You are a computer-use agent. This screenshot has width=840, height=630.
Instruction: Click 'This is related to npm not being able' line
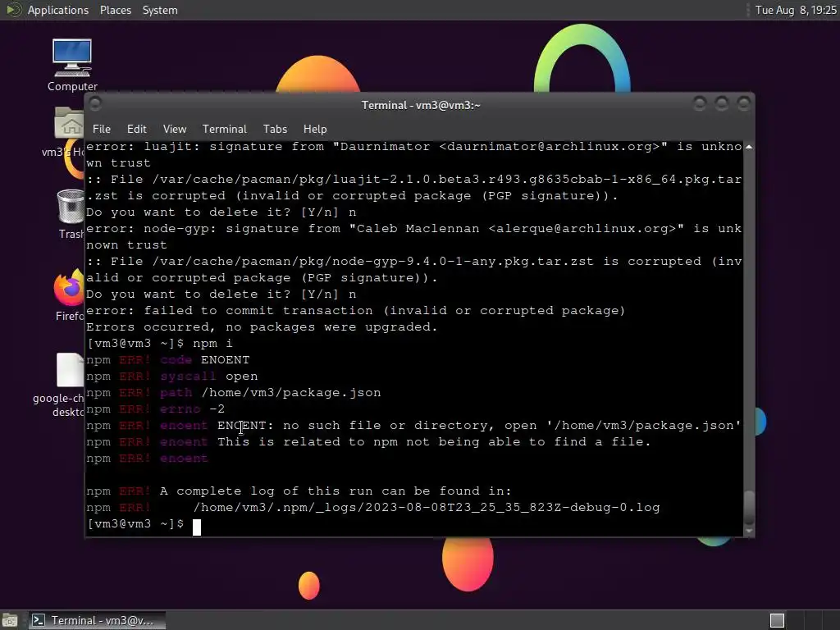(368, 442)
